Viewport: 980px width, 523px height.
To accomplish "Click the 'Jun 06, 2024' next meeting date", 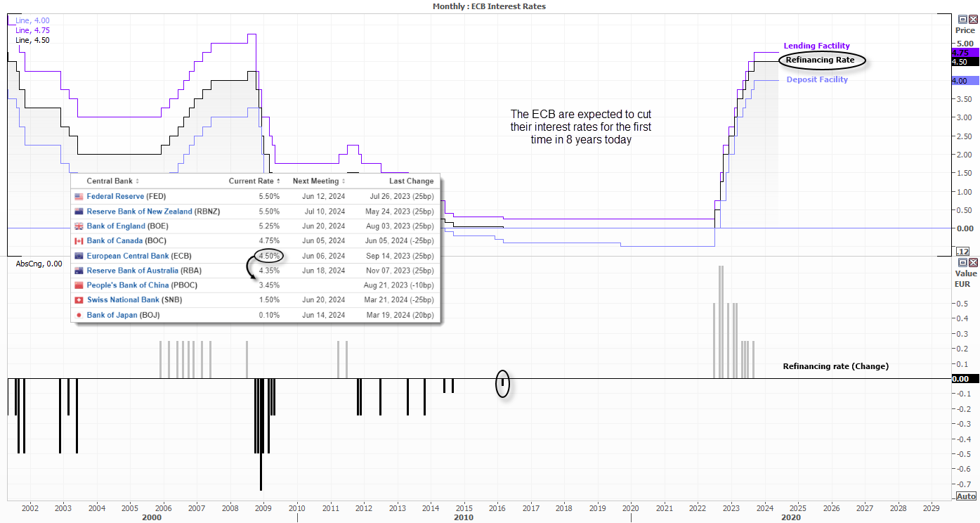I will tap(324, 256).
